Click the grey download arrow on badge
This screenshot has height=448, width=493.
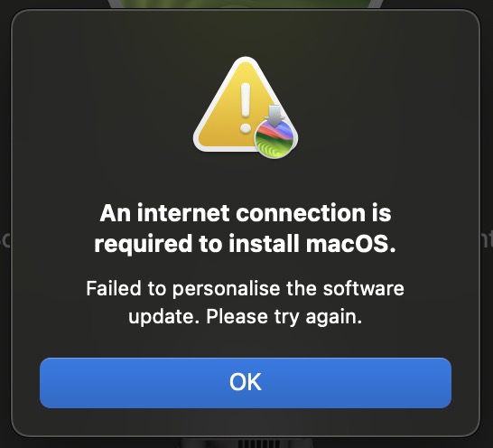[274, 116]
